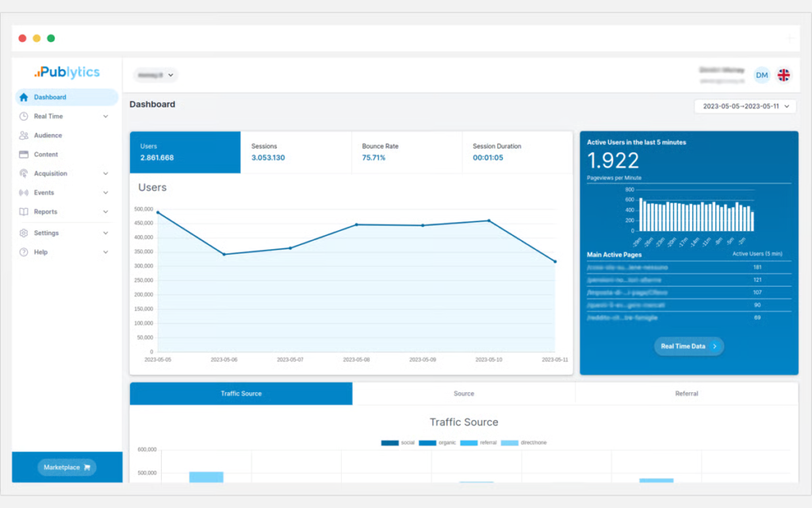The height and width of the screenshot is (508, 812).
Task: Open the Content sidebar item
Action: [67, 155]
